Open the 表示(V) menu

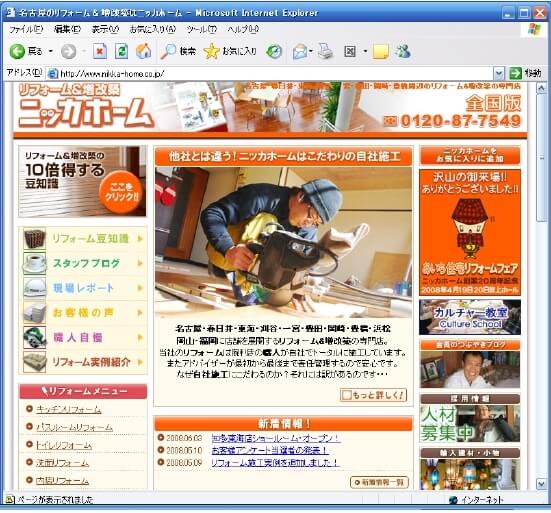(105, 30)
